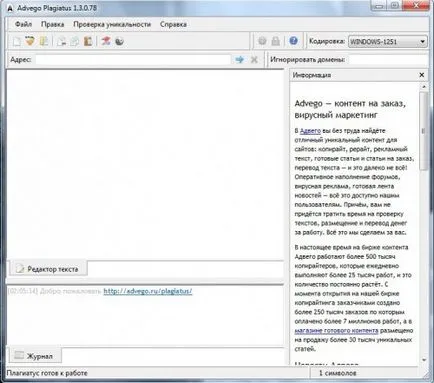Switch to the Журнал tab
The image size is (434, 383).
coord(35,356)
